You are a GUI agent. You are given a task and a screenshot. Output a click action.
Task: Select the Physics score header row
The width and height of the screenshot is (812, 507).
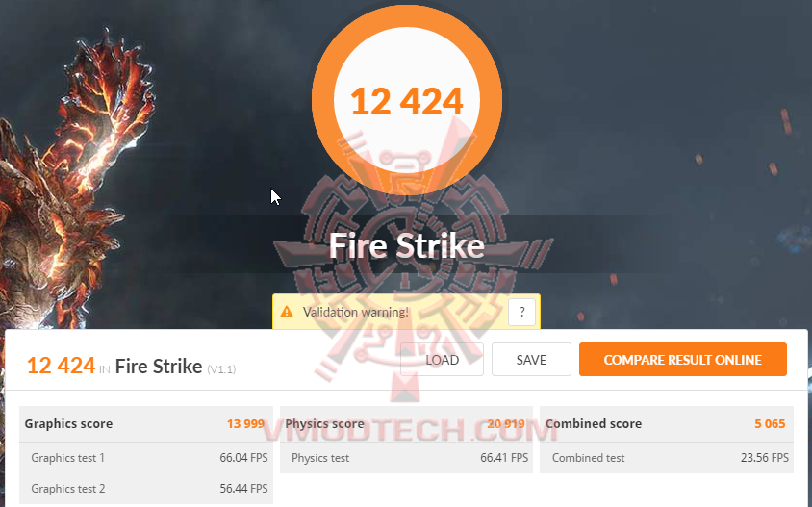407,423
